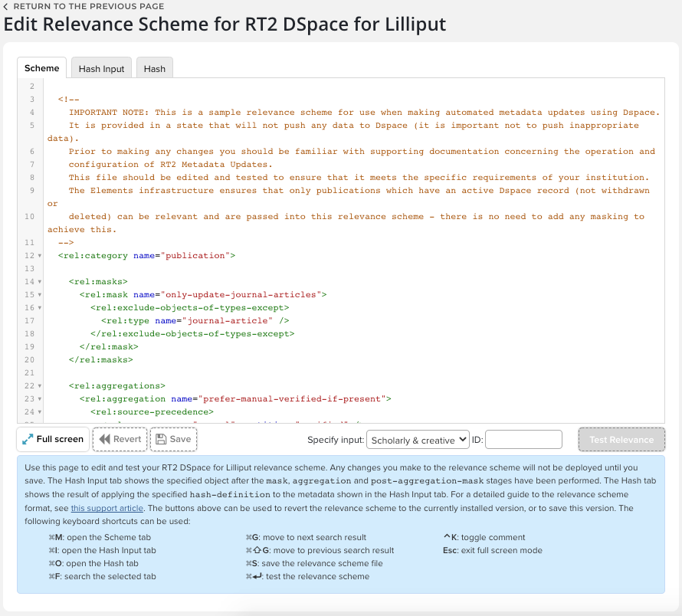
Task: Collapse the fold arrow on line 14
Action: 40,282
